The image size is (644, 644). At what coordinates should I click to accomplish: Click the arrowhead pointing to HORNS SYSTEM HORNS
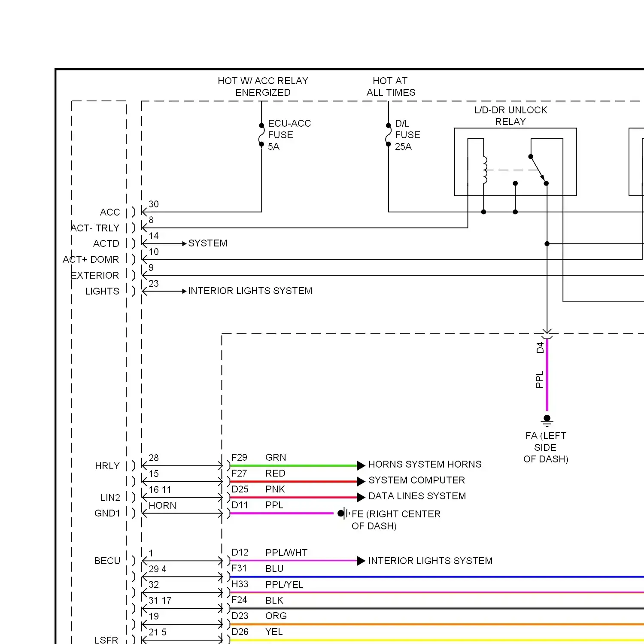tap(361, 465)
